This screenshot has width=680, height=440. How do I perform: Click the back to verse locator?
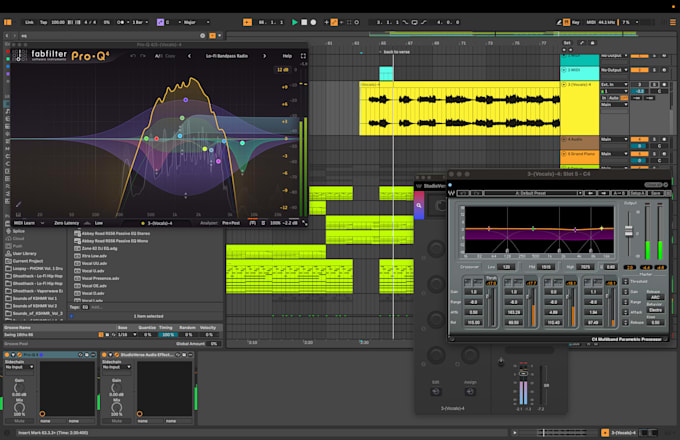[x=395, y=52]
